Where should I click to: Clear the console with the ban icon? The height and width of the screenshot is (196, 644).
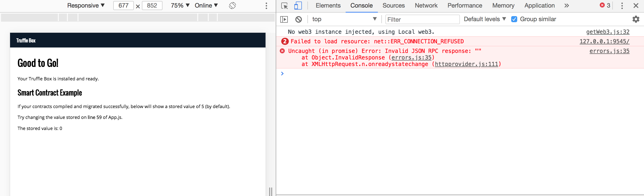pos(299,19)
